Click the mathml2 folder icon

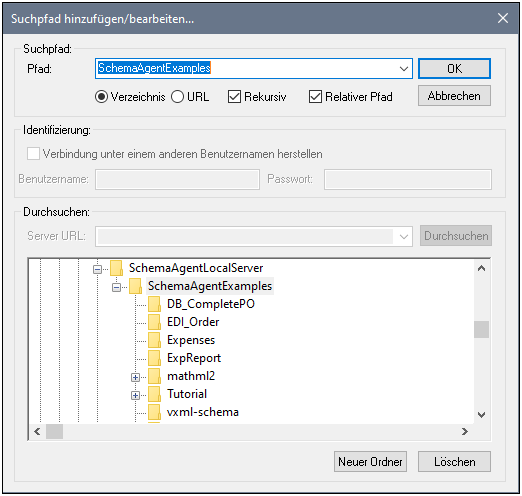155,376
